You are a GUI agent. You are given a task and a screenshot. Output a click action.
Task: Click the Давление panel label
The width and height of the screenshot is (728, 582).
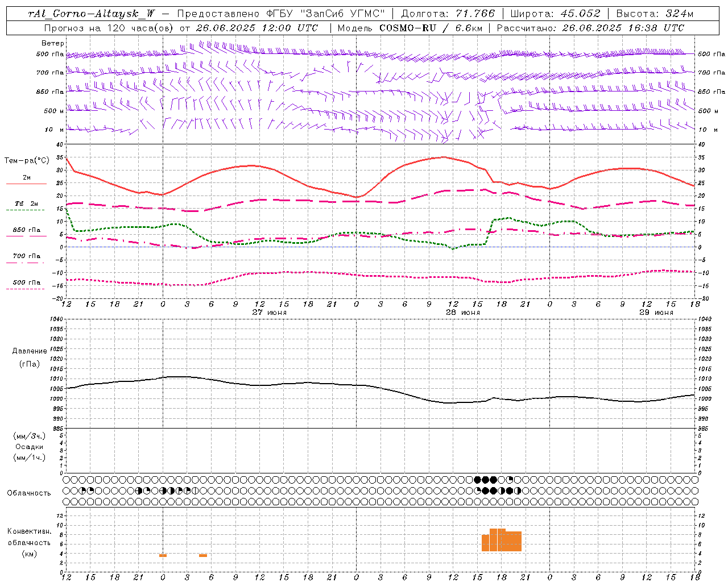coord(30,351)
